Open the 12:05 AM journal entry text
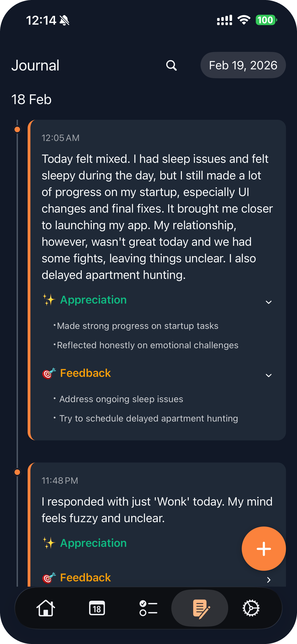The width and height of the screenshot is (297, 644). point(157,217)
